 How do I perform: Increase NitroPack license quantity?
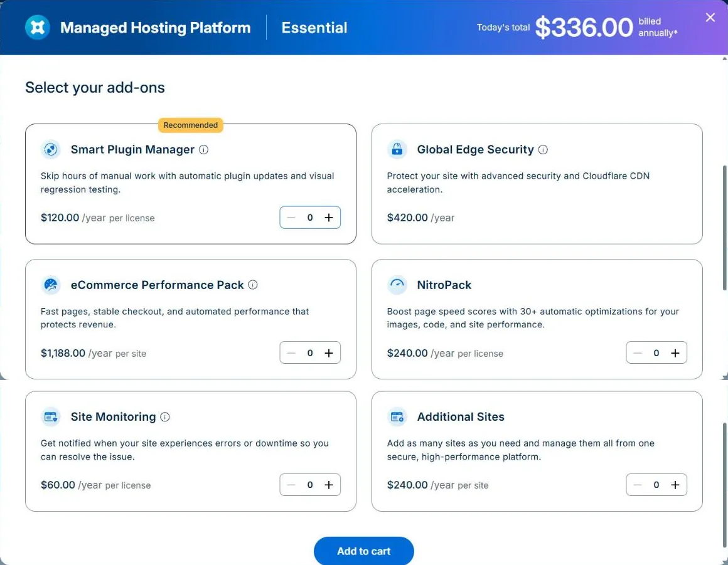click(x=675, y=353)
